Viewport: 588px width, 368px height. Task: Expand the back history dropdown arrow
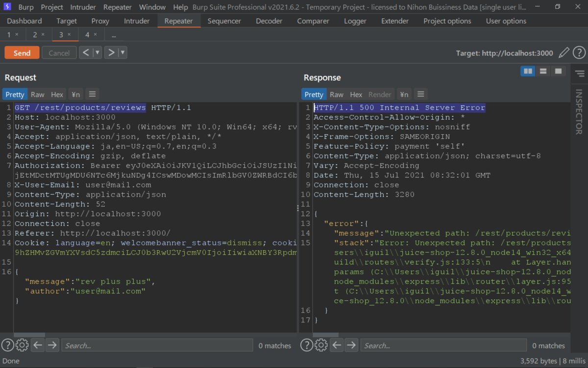click(97, 53)
